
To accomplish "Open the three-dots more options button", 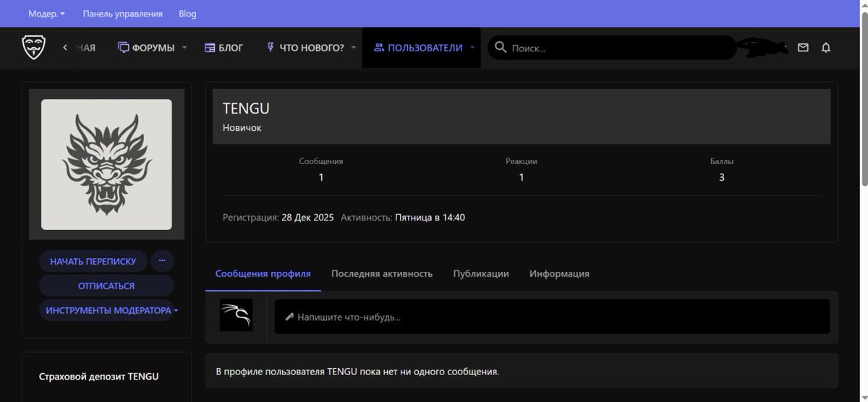I will (x=162, y=260).
